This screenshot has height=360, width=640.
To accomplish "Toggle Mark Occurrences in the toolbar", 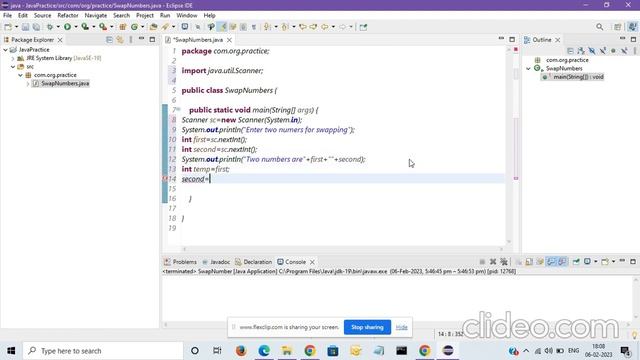I will (x=222, y=27).
